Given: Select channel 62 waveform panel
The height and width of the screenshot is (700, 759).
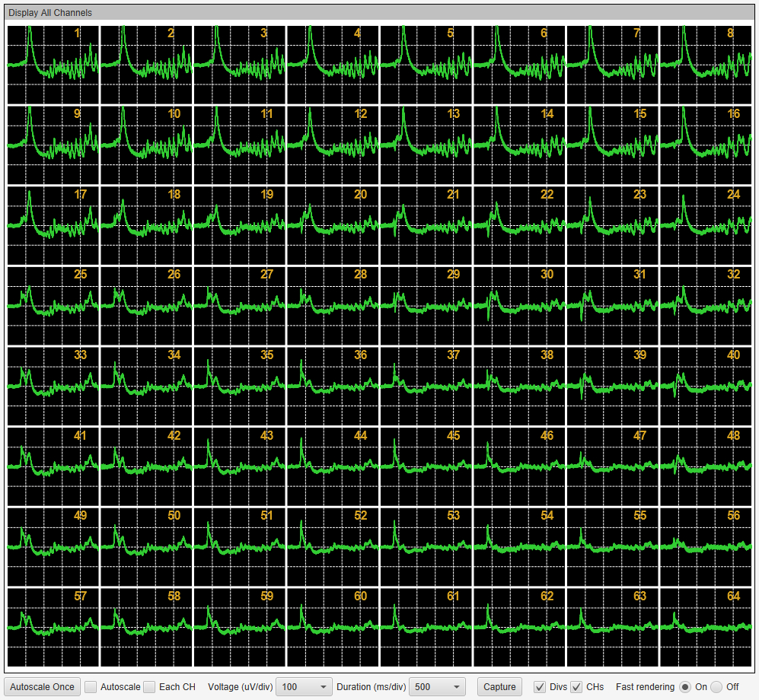Looking at the screenshot, I should click(x=519, y=627).
